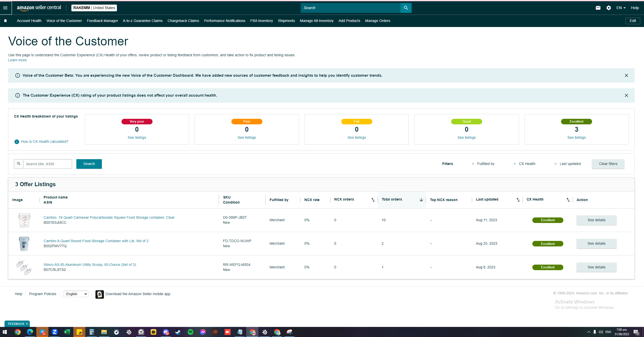Open the Windows Start menu
644x337 pixels.
(5, 332)
